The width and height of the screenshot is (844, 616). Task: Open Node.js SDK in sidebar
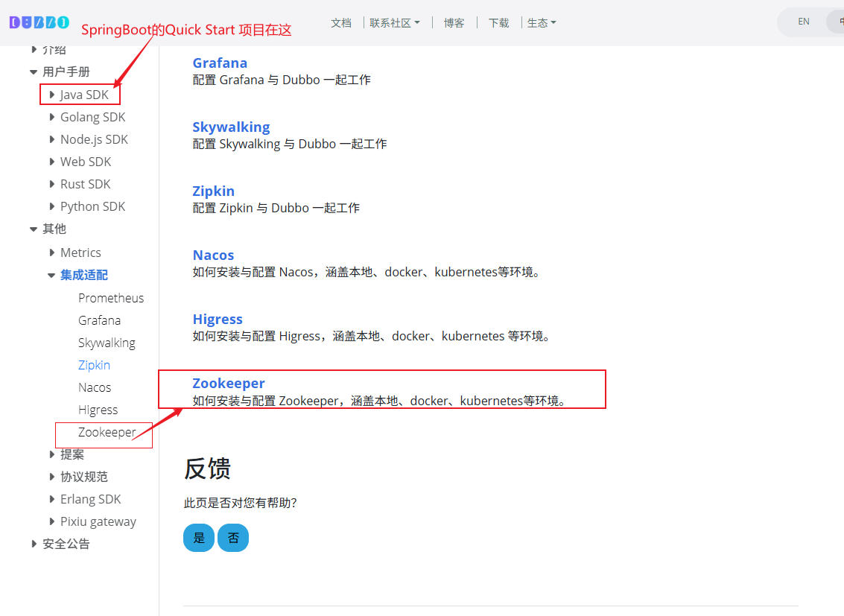(x=94, y=139)
